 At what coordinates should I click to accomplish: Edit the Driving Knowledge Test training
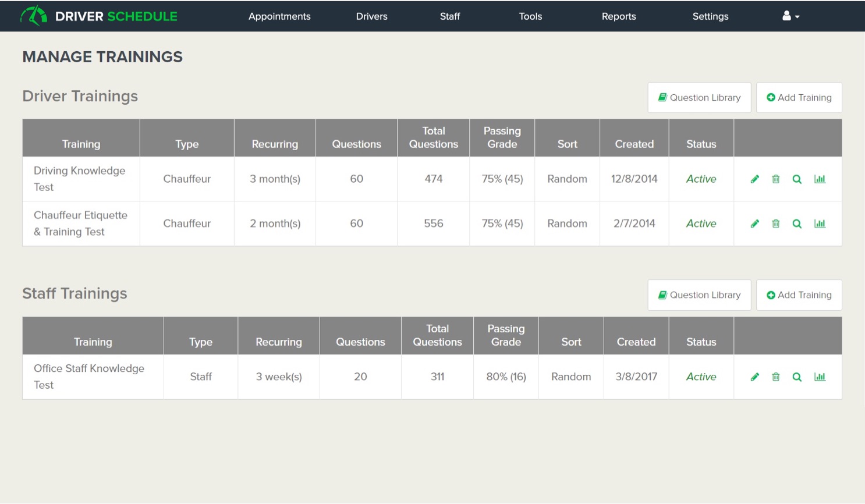pyautogui.click(x=754, y=179)
